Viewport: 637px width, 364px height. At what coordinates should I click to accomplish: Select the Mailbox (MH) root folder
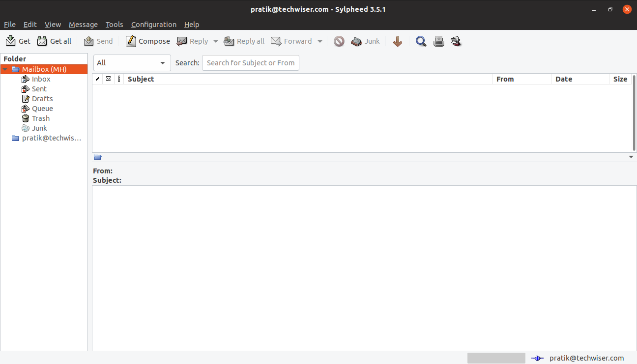click(44, 69)
